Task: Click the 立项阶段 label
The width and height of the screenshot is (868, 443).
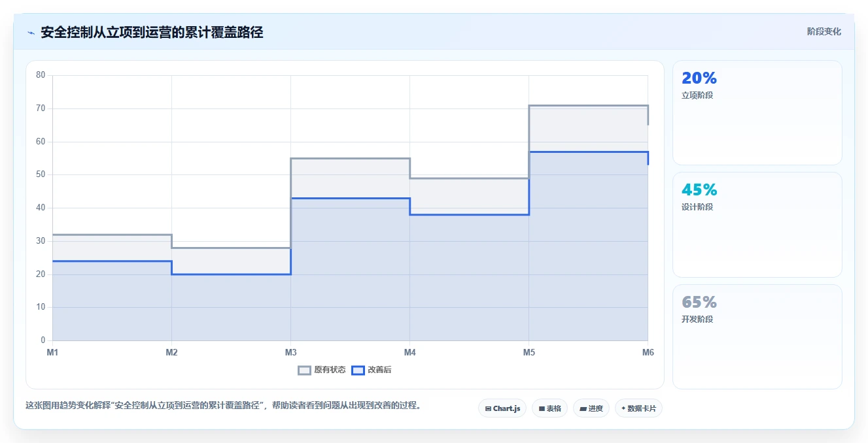Action: [x=697, y=95]
